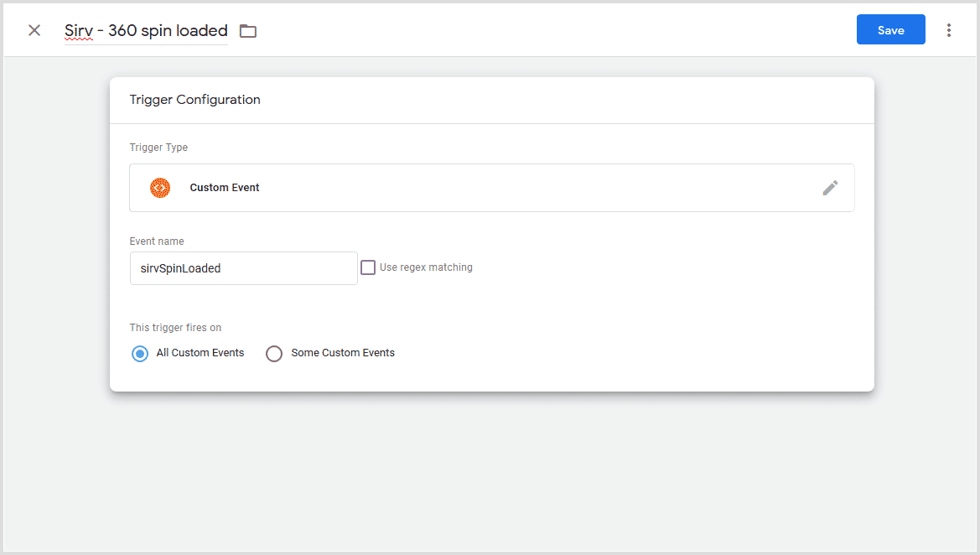
Task: Open the folder icon next to trigger name
Action: tap(247, 29)
